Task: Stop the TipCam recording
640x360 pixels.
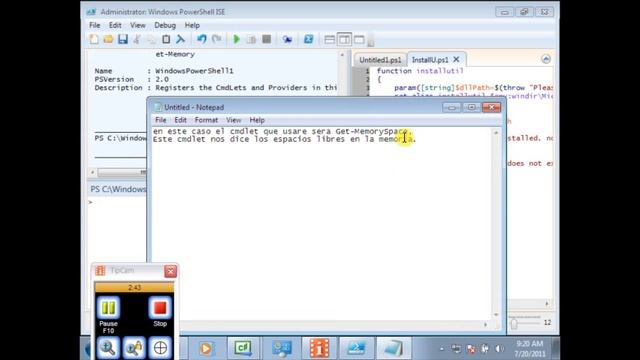Action: [160, 307]
